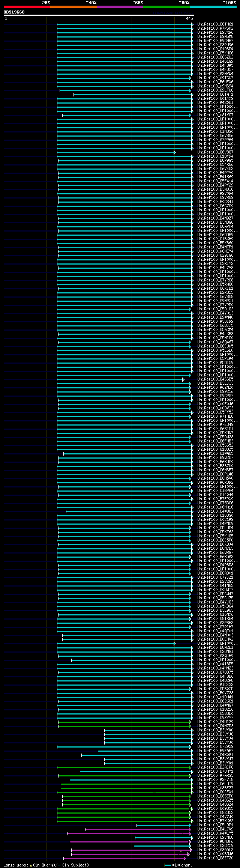
Task: Open hit UniRef100_A2WVW4
Action: [x=215, y=74]
